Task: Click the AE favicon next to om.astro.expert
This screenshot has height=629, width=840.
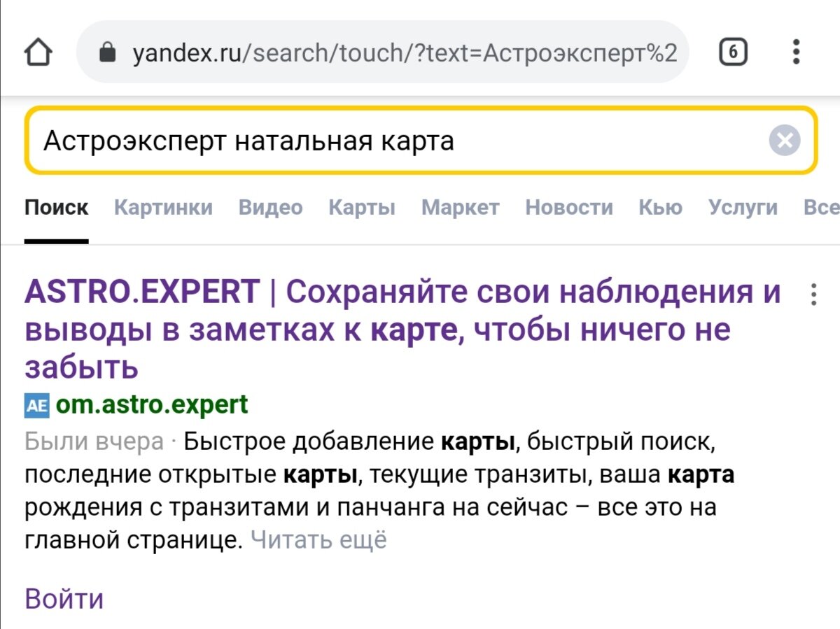Action: [36, 405]
